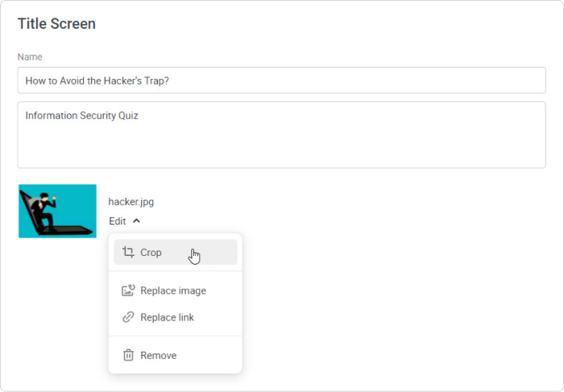Place cursor after "Trap?" in title field
Image resolution: width=564 pixels, height=392 pixels.
pos(171,80)
